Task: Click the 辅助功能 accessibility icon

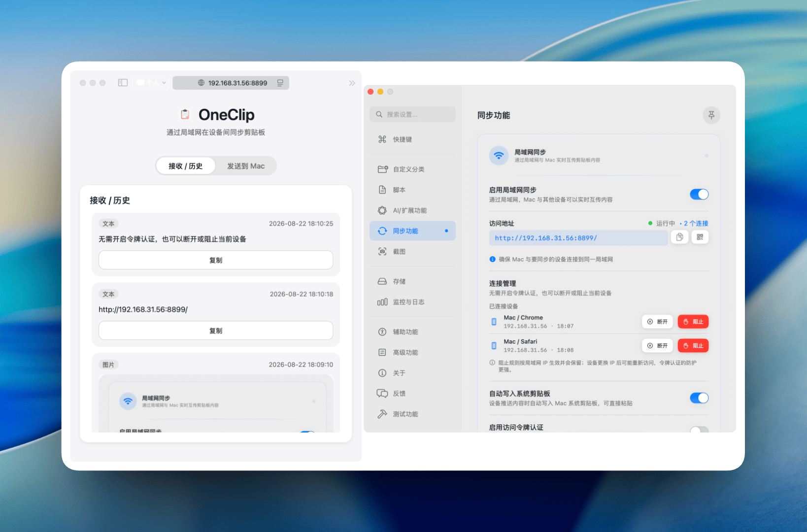Action: (382, 332)
